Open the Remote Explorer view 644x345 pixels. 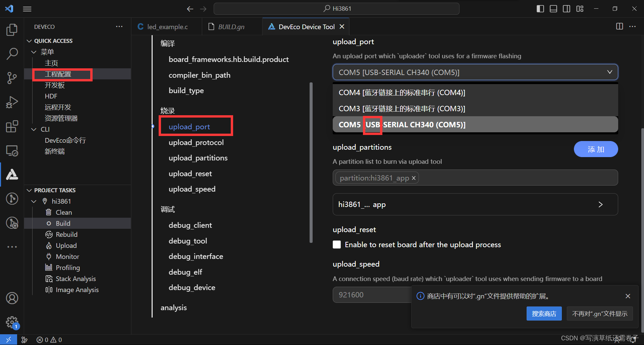tap(12, 151)
